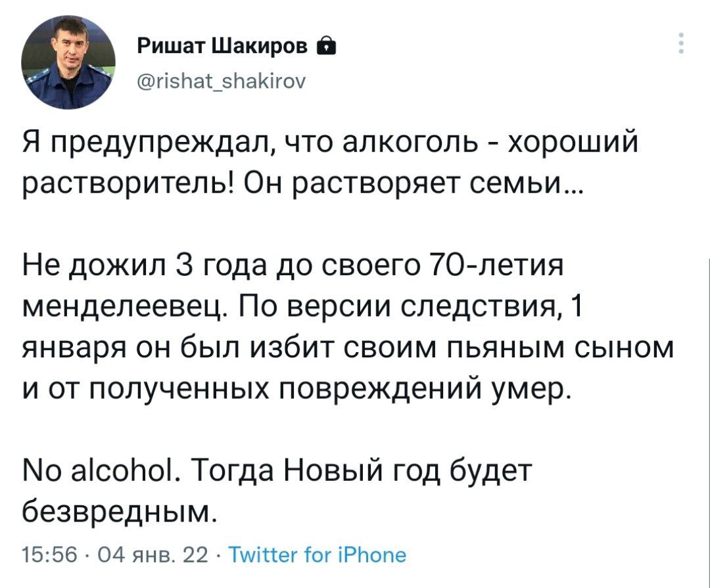Open Ришат Шакиров's profile via display name
Screen dimensions: 710x588
click(224, 45)
